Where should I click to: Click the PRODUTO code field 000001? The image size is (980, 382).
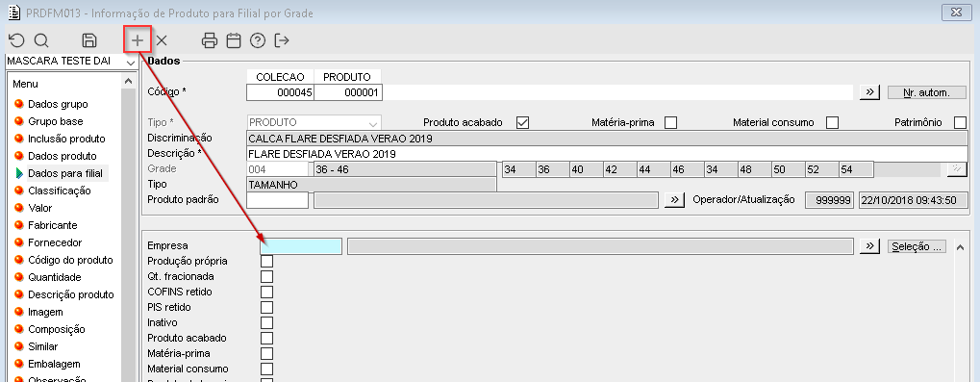[348, 92]
